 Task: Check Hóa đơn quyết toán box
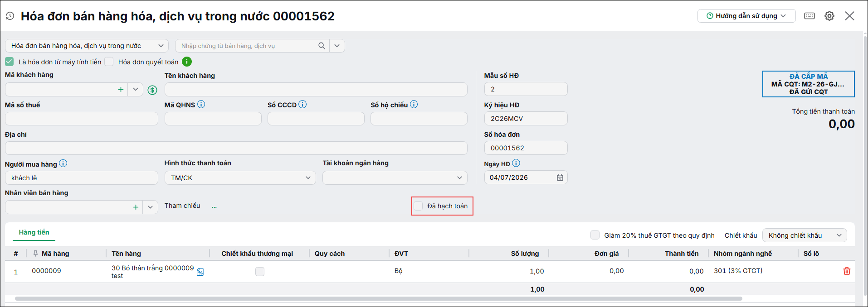(109, 62)
